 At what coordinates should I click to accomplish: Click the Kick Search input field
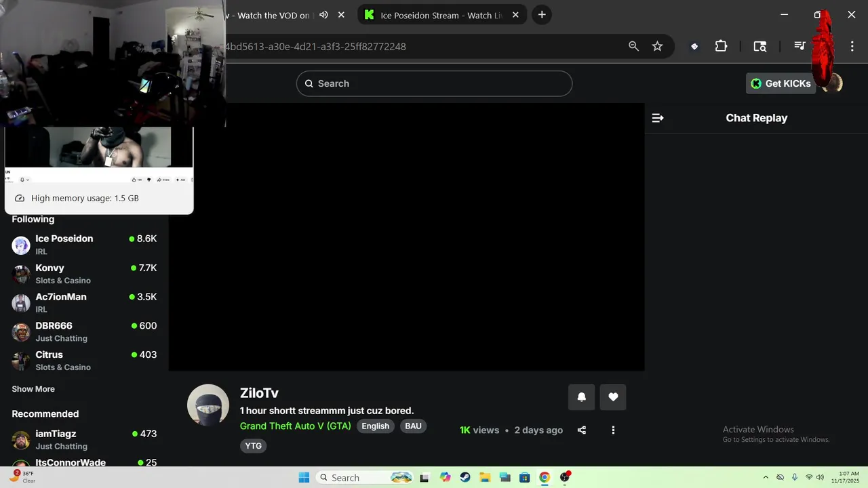coord(434,83)
